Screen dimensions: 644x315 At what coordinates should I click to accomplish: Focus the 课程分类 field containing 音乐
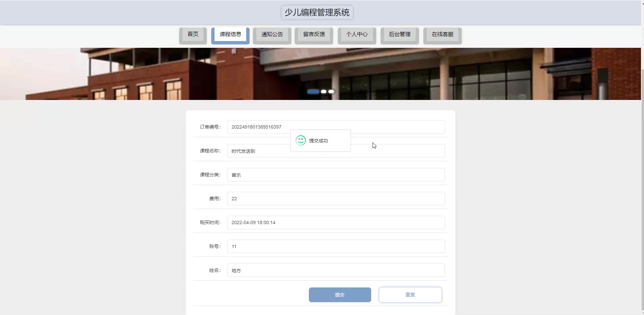click(336, 175)
